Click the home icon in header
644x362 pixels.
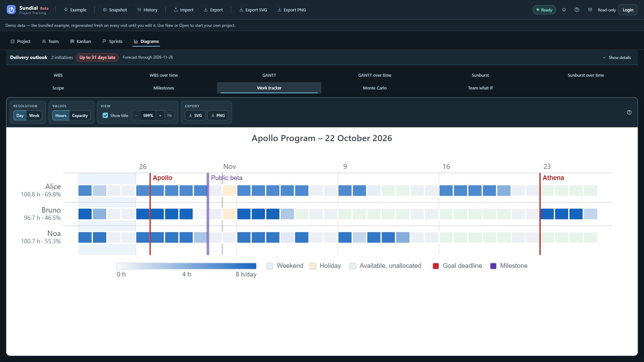coord(564,10)
